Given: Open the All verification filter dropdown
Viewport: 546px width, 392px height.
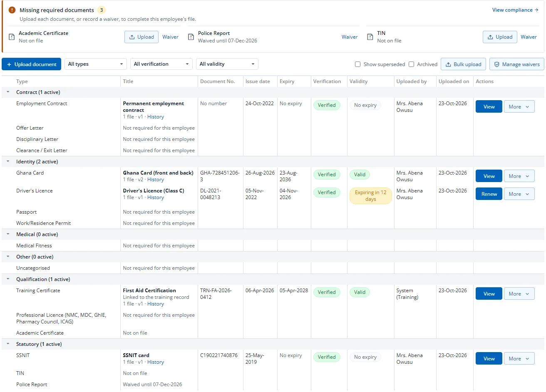Looking at the screenshot, I should (x=161, y=64).
